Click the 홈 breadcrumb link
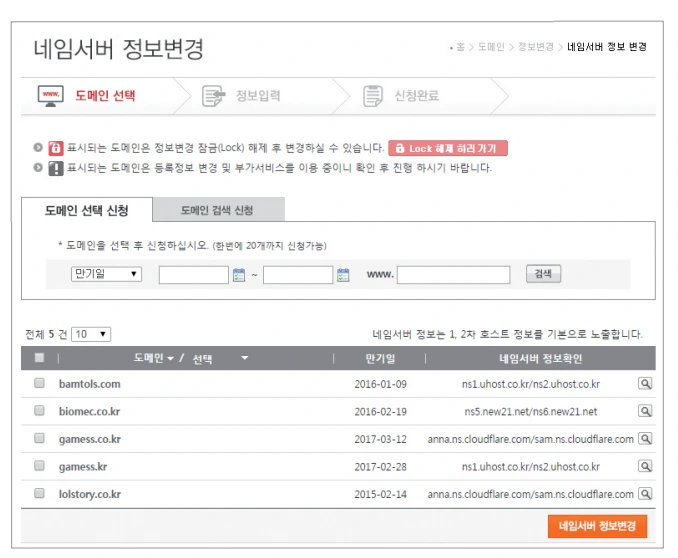The width and height of the screenshot is (678, 558). [461, 47]
